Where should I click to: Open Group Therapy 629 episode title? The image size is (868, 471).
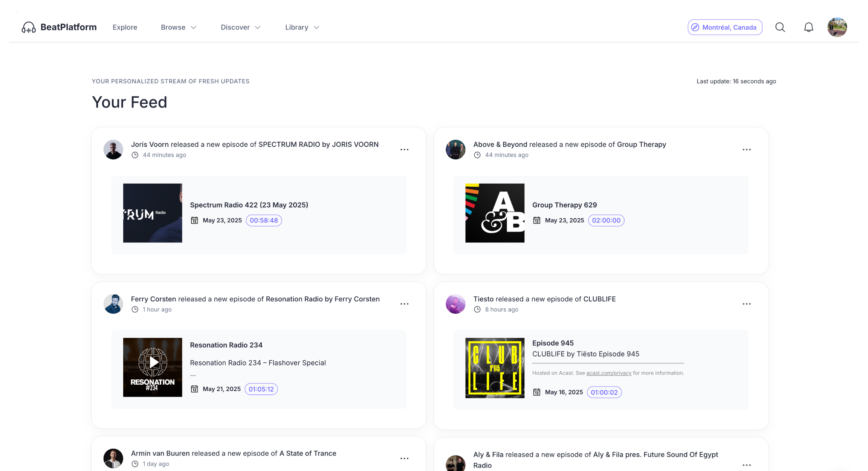click(x=564, y=205)
